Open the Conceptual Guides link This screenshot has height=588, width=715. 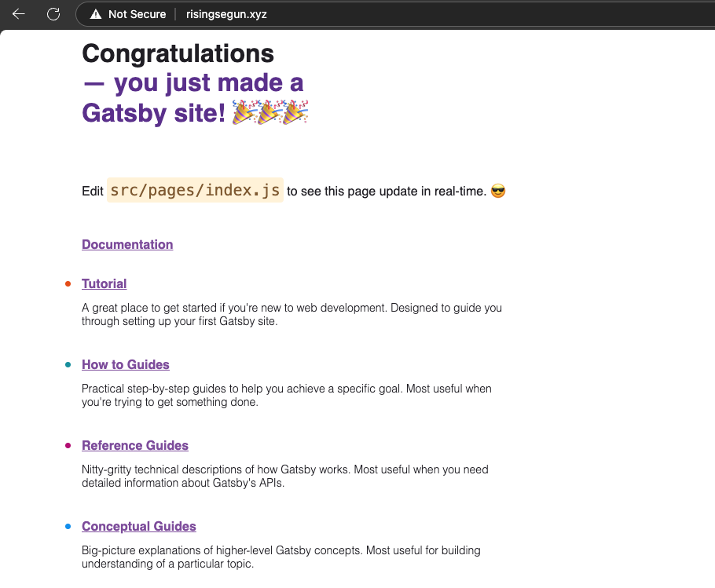click(x=138, y=526)
